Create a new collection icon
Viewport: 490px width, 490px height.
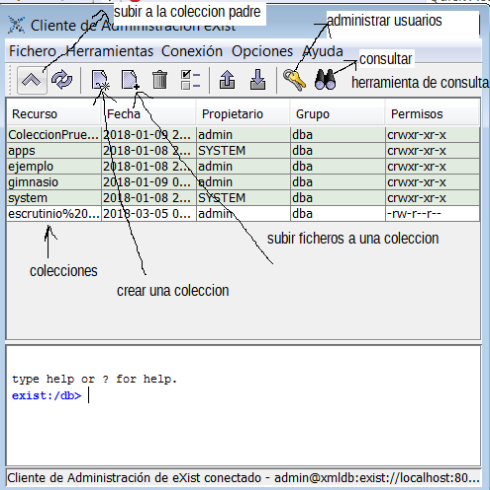click(100, 80)
